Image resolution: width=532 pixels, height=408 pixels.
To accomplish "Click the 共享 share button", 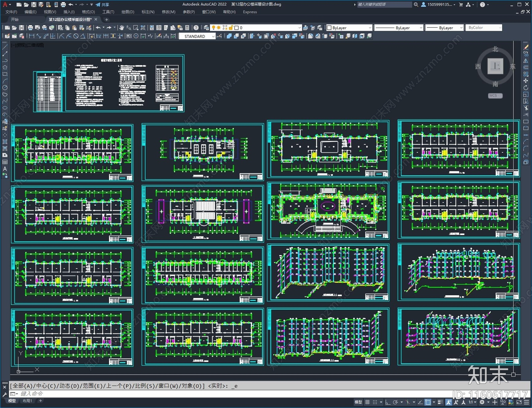I will (102, 5).
